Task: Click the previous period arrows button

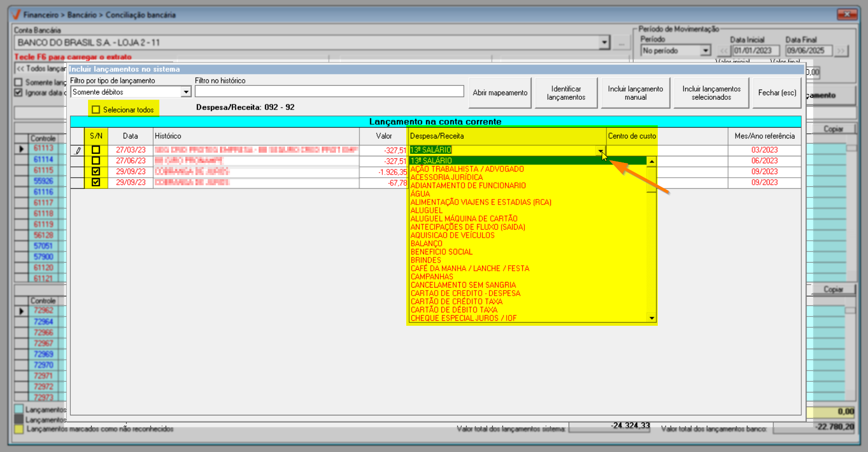Action: point(724,51)
